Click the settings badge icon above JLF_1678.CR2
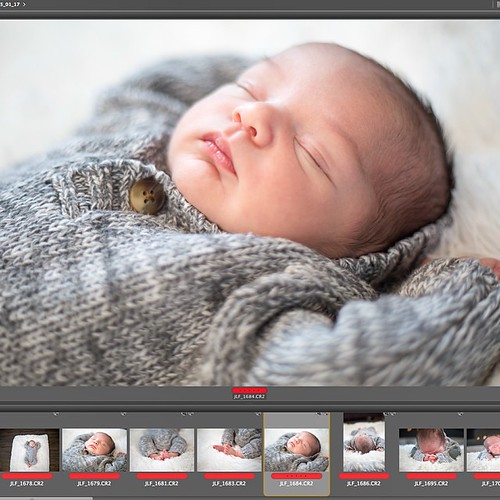Screen dimensions: 500x500 tap(56, 414)
